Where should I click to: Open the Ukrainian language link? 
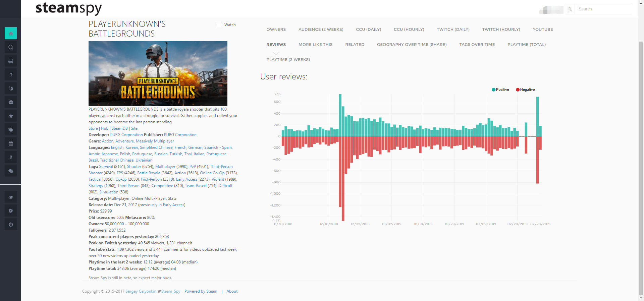pyautogui.click(x=144, y=160)
